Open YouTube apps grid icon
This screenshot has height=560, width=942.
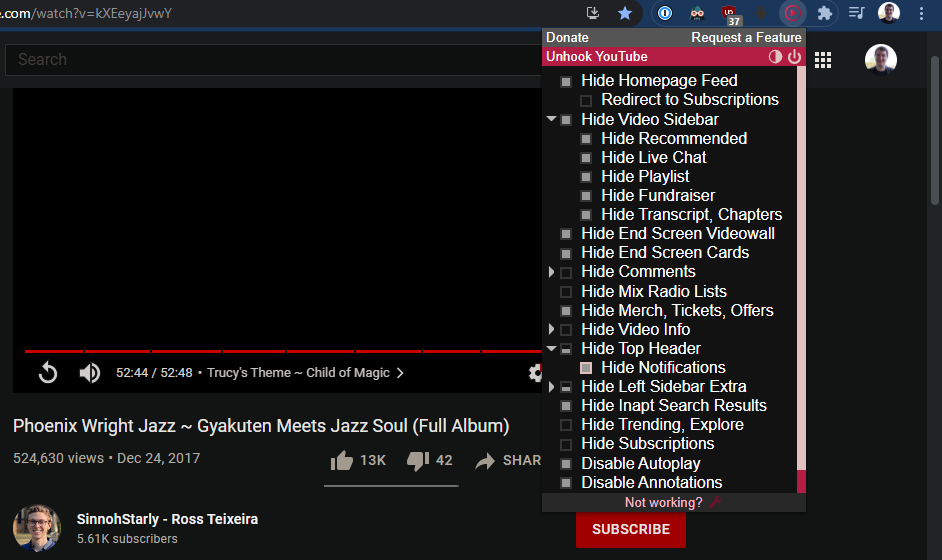pyautogui.click(x=823, y=60)
